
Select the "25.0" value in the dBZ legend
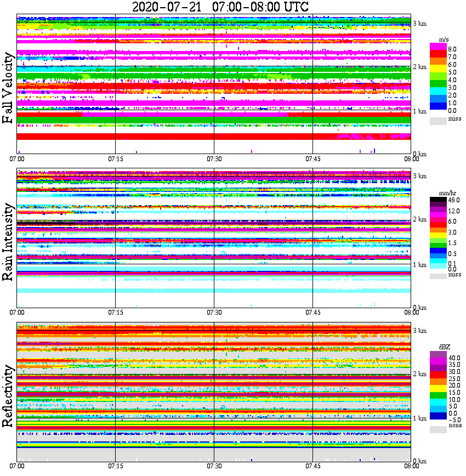[x=454, y=379]
